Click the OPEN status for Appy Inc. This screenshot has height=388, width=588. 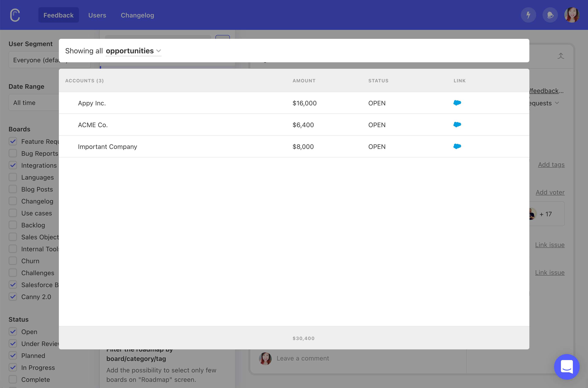[x=377, y=103]
